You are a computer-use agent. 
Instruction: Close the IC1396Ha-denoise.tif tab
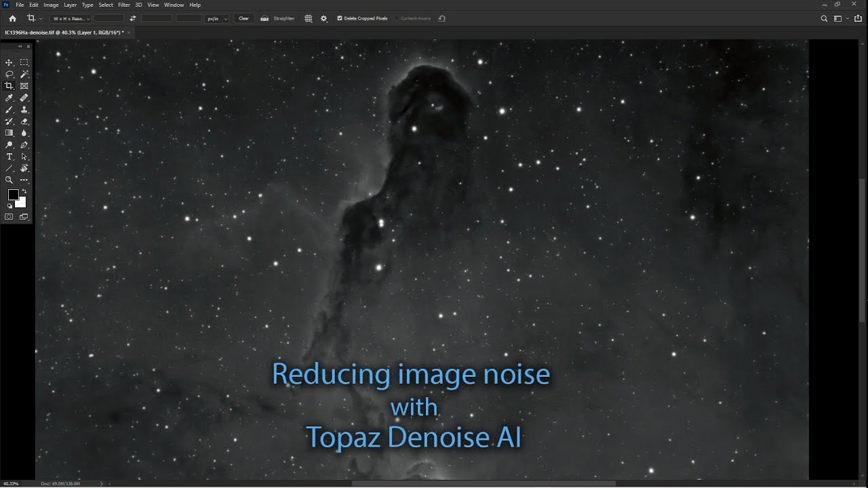[129, 32]
